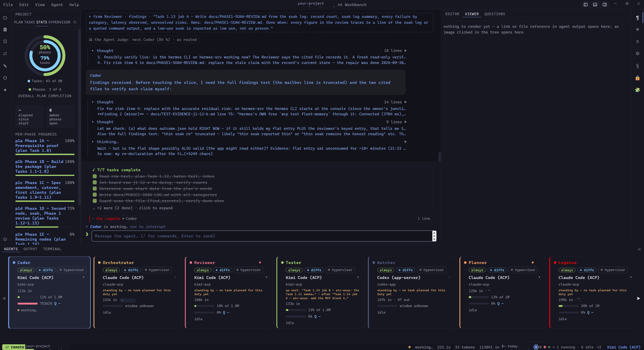Refresh the project stats panel

coord(75,22)
